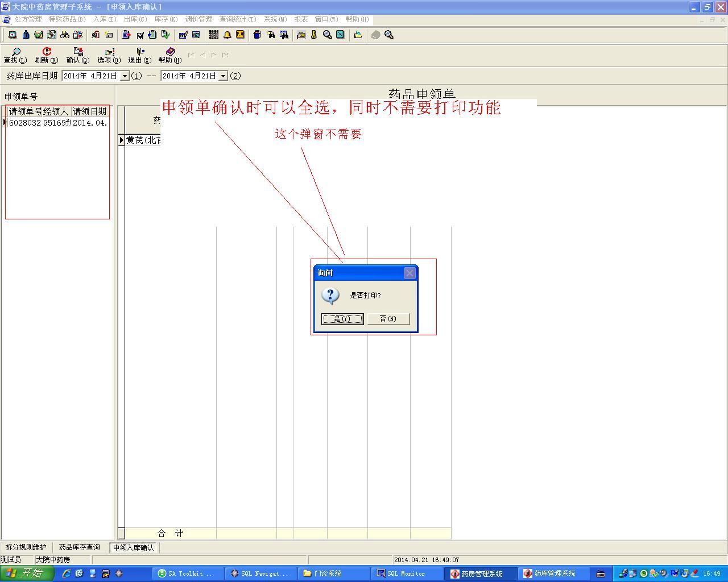This screenshot has width=728, height=582.
Task: Click the green checkmark box toolbar icon
Action: pyautogui.click(x=39, y=35)
